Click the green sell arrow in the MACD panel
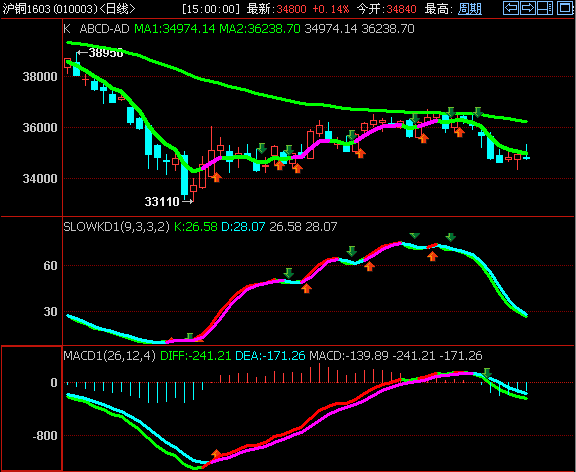 pyautogui.click(x=487, y=373)
